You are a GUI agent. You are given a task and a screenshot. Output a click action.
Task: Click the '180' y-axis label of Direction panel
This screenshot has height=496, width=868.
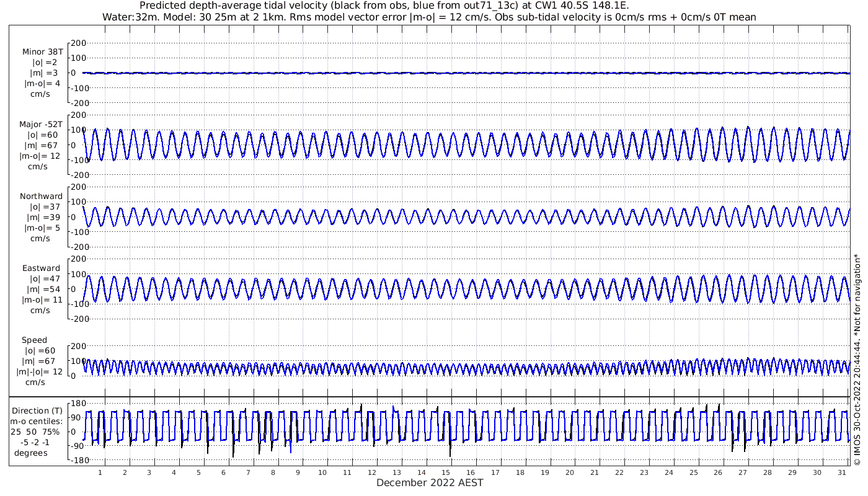point(78,403)
